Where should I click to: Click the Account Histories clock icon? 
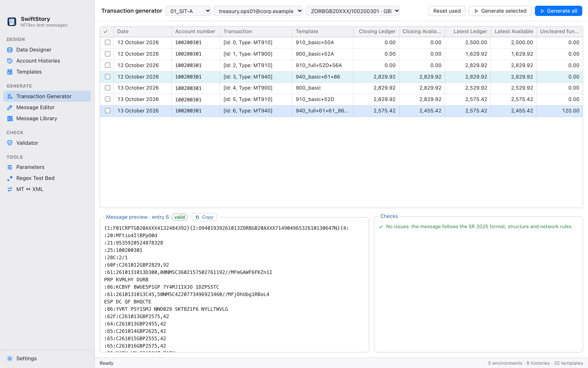tap(10, 61)
